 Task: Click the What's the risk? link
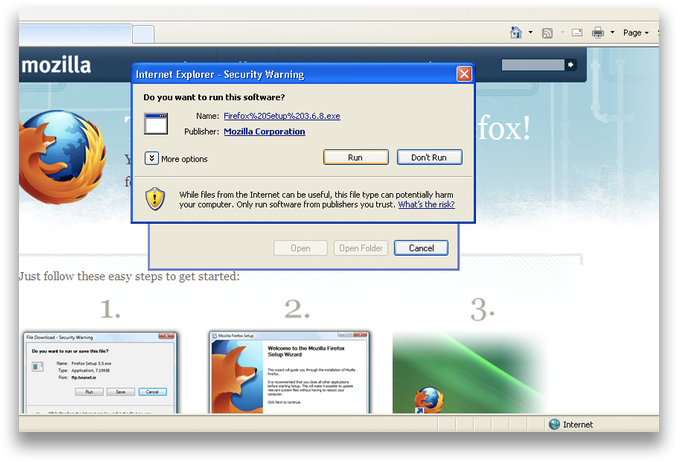(426, 205)
